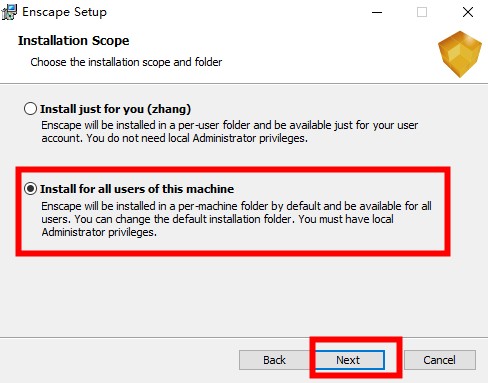Screen dimensions: 488x383
Task: Click the 'Enscape Setup' window title text
Action: (x=64, y=12)
